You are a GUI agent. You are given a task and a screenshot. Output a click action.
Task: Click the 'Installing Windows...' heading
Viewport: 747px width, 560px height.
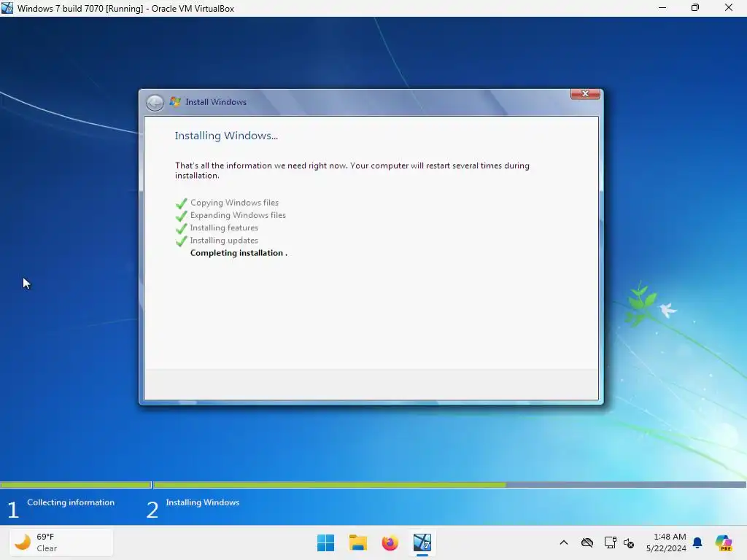coord(226,136)
